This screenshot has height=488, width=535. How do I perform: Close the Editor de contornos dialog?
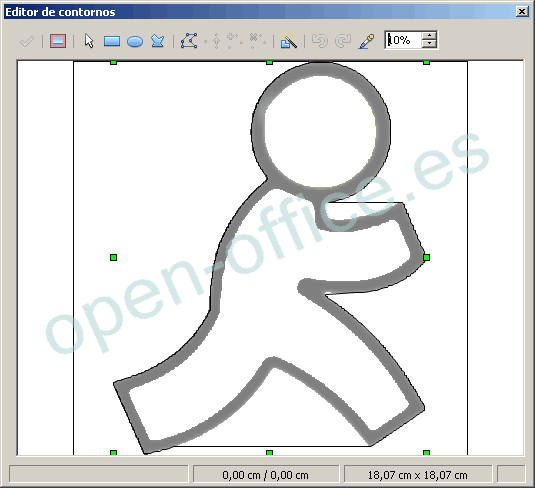click(x=522, y=12)
